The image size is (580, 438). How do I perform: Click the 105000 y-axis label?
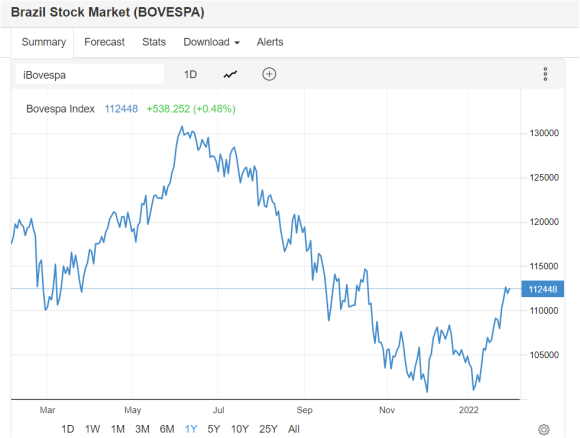point(544,355)
